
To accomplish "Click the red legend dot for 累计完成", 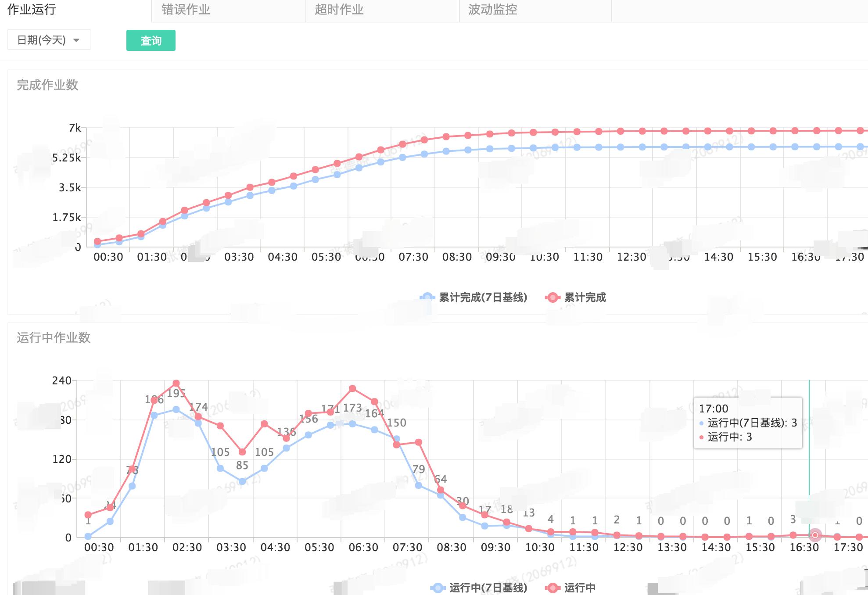I will (552, 297).
